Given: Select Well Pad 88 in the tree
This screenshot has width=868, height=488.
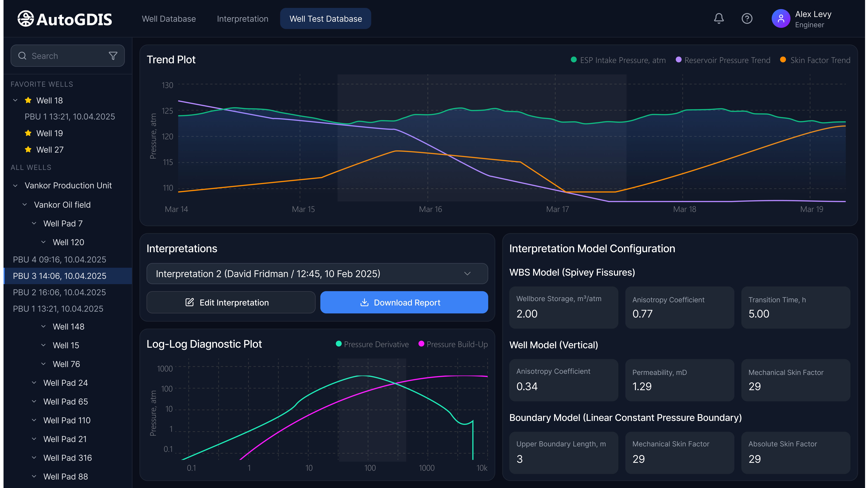Looking at the screenshot, I should pyautogui.click(x=65, y=477).
